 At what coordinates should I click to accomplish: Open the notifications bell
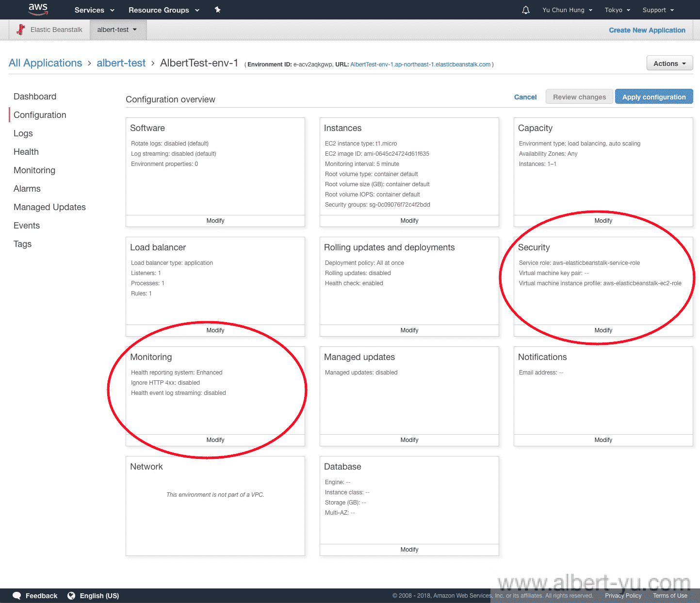tap(526, 10)
